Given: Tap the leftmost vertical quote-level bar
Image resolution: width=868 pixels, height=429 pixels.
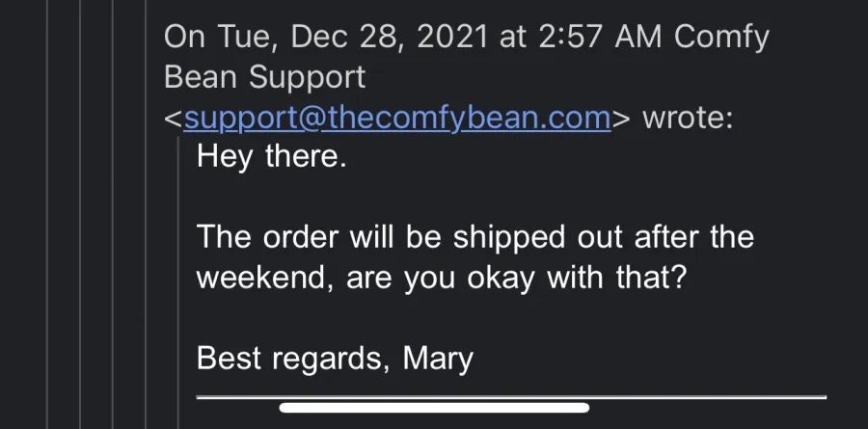Looking at the screenshot, I should click(x=47, y=214).
